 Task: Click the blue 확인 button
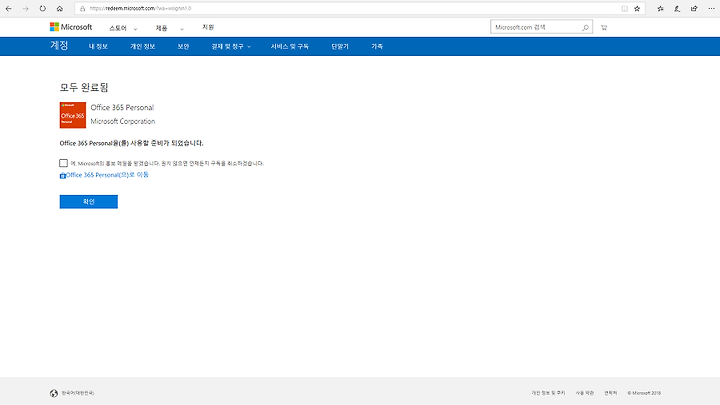tap(89, 202)
